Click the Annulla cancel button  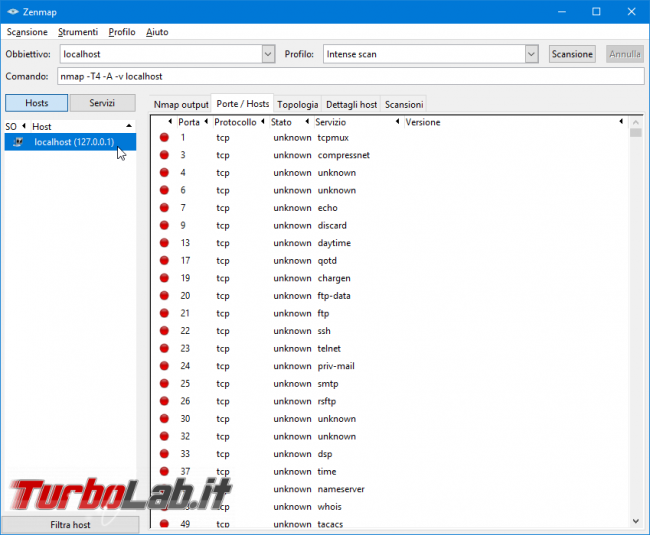pos(625,54)
